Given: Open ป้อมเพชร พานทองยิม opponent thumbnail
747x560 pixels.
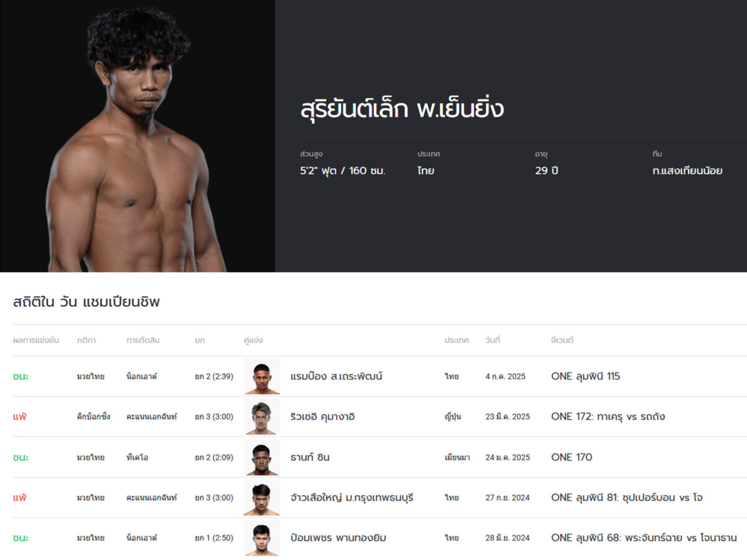Looking at the screenshot, I should click(261, 538).
